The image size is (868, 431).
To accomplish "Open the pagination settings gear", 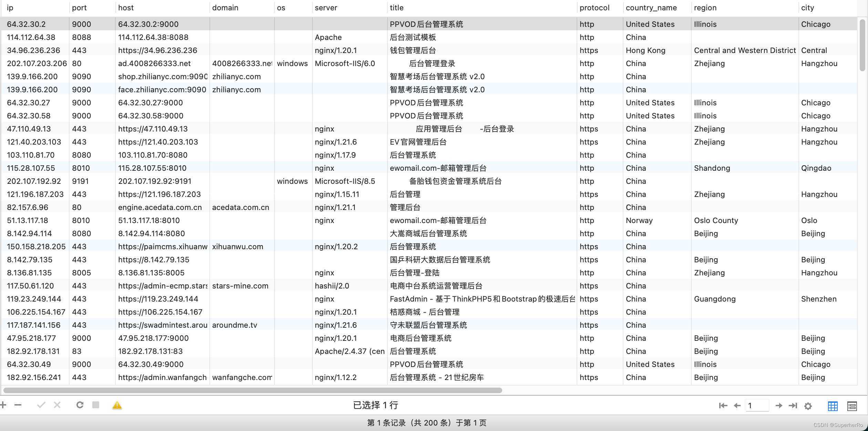I will click(x=808, y=406).
